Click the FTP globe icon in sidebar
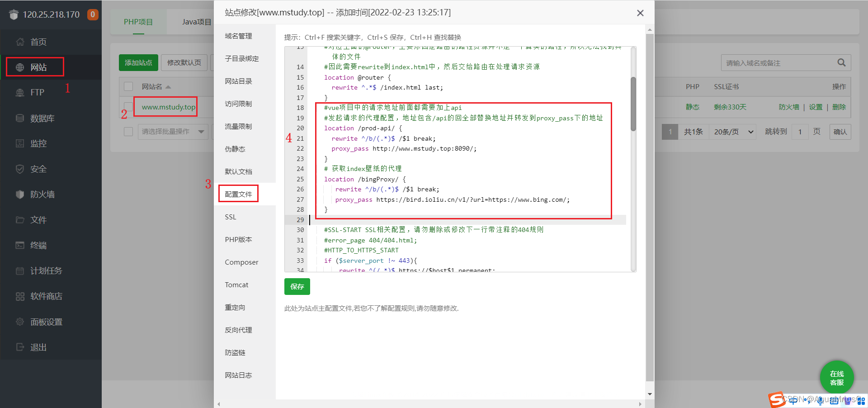Image resolution: width=868 pixels, height=408 pixels. [20, 93]
